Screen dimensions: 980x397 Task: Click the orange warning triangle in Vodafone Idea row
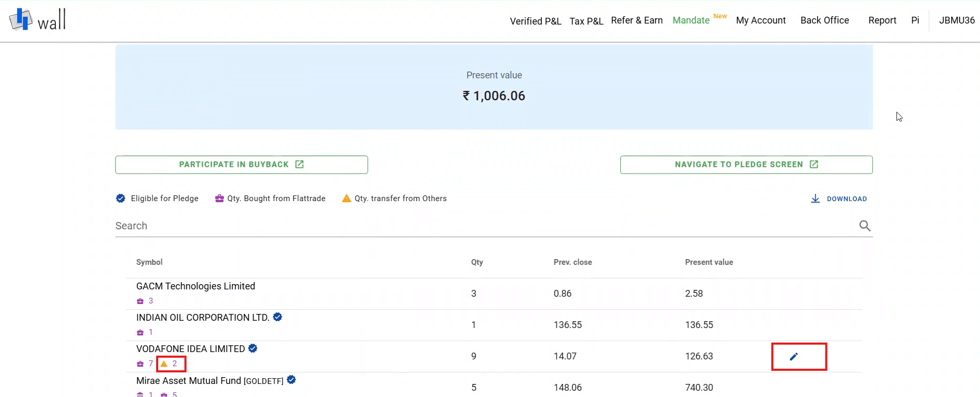164,364
